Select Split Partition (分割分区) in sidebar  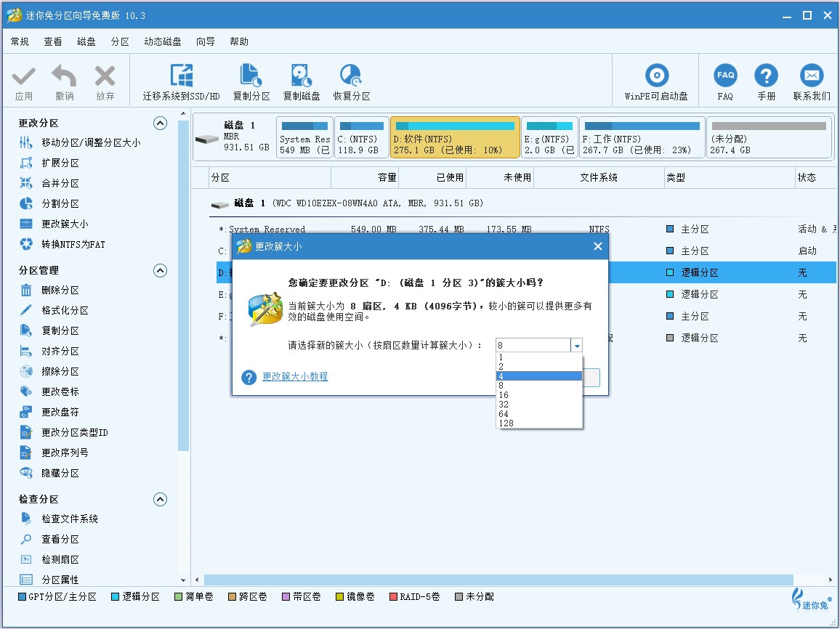60,203
